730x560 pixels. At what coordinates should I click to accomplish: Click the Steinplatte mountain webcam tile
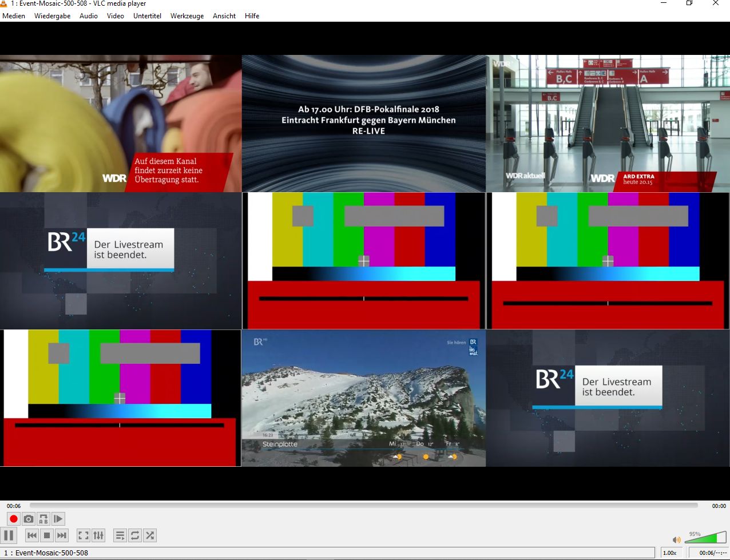(x=364, y=398)
